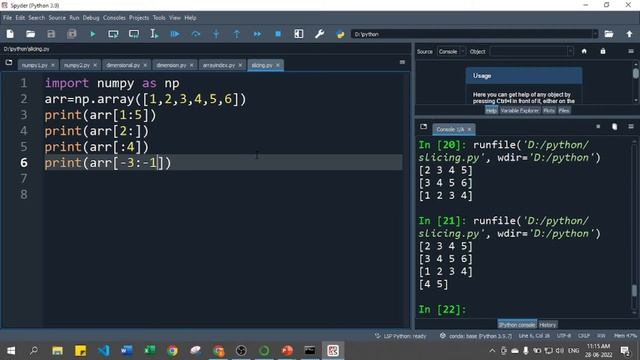The height and width of the screenshot is (360, 640).
Task: Close the Console 1/A tab
Action: tap(469, 129)
